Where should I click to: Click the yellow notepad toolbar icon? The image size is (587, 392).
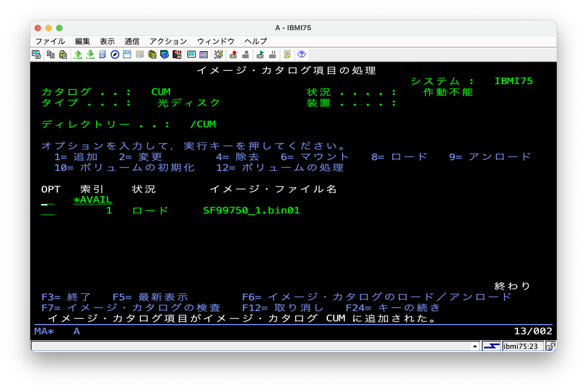click(x=287, y=55)
